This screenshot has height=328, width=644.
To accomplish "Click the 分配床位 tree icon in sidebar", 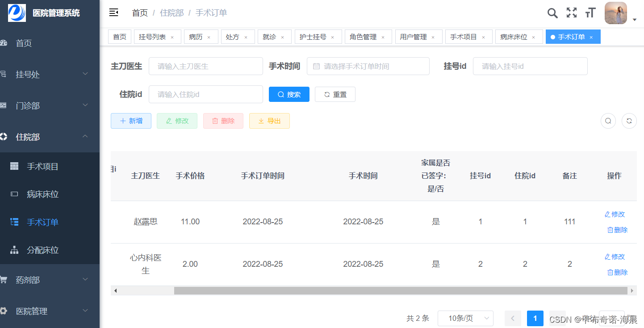I will click(x=14, y=250).
